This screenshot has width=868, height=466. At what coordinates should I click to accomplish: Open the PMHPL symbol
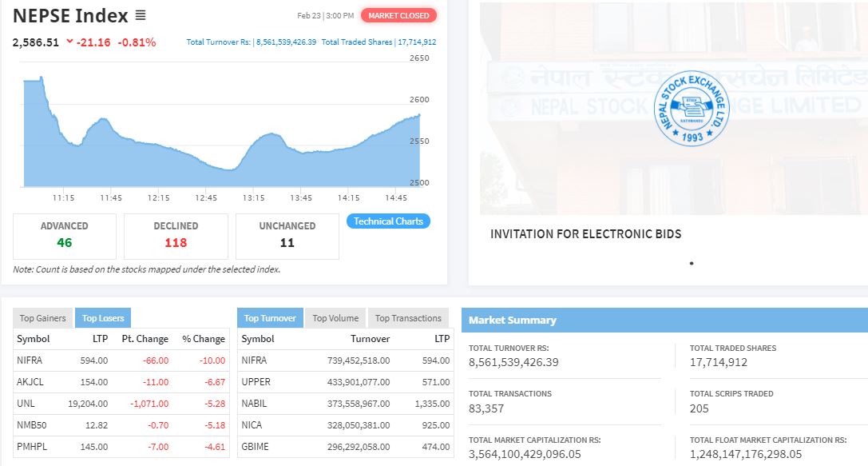tap(32, 447)
